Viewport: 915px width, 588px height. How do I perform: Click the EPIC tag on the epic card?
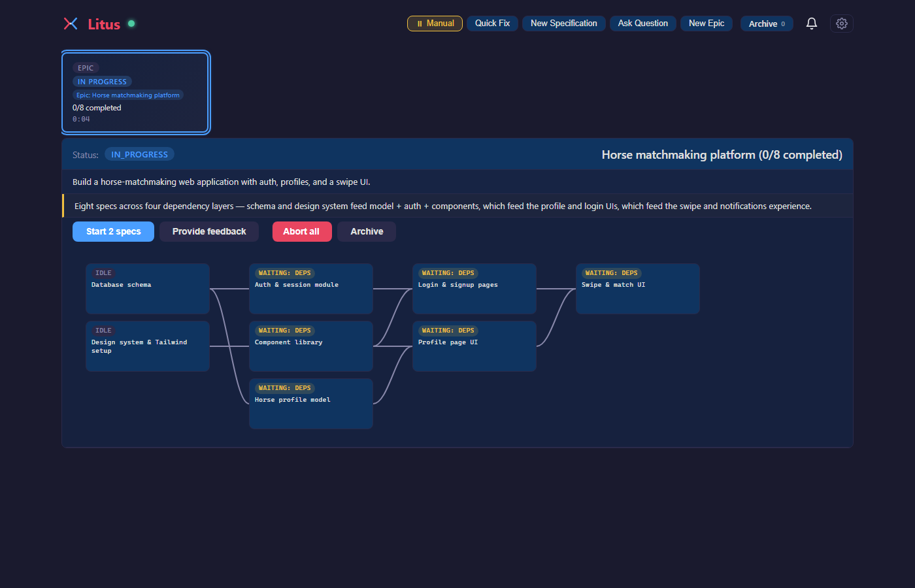pyautogui.click(x=86, y=68)
